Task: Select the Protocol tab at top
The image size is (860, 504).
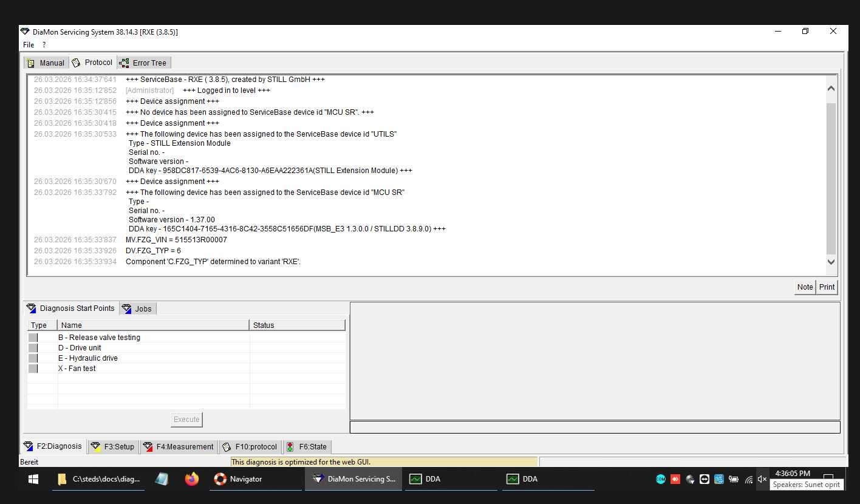Action: pos(92,63)
